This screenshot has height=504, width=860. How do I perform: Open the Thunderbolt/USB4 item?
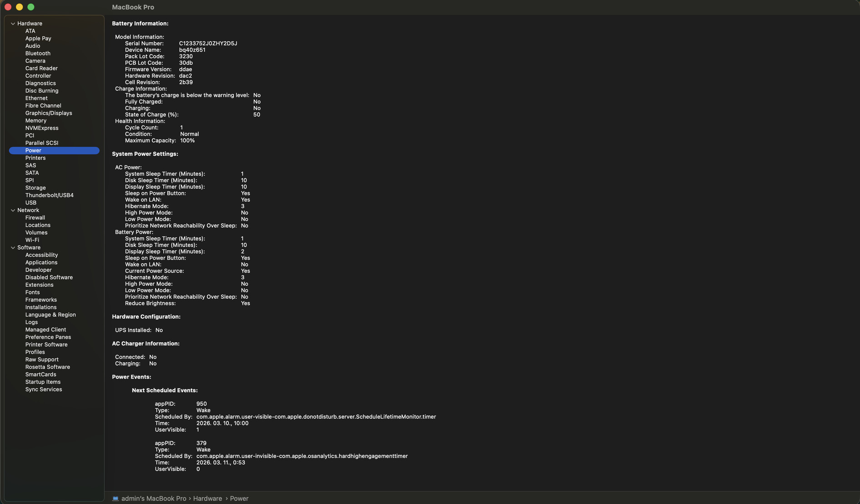(x=49, y=195)
